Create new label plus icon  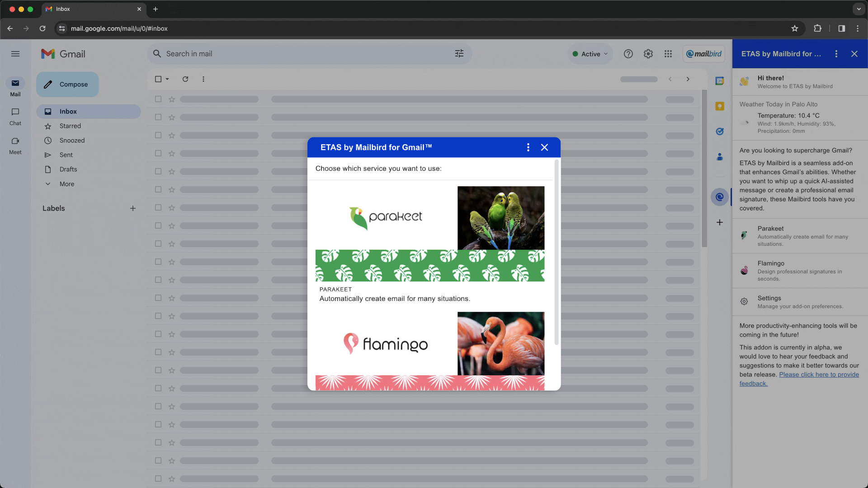133,208
